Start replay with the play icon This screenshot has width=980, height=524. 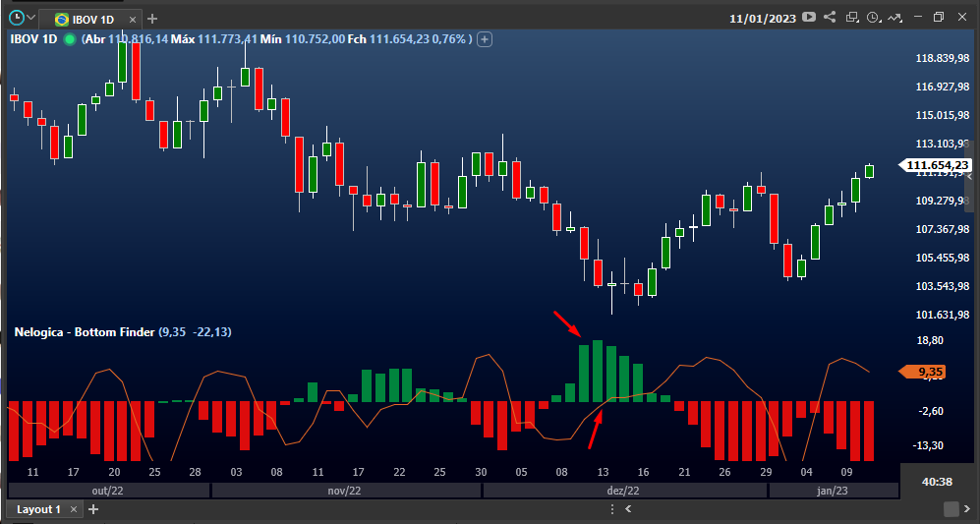pyautogui.click(x=809, y=17)
